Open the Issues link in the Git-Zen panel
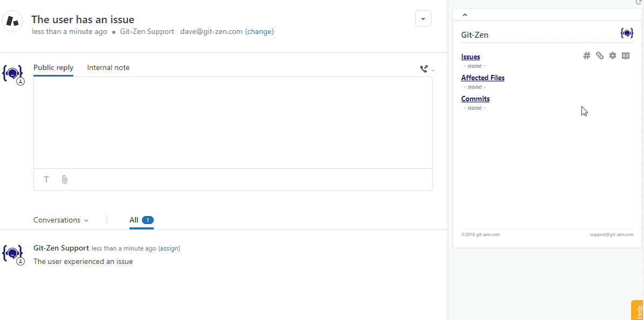644x320 pixels. click(470, 57)
